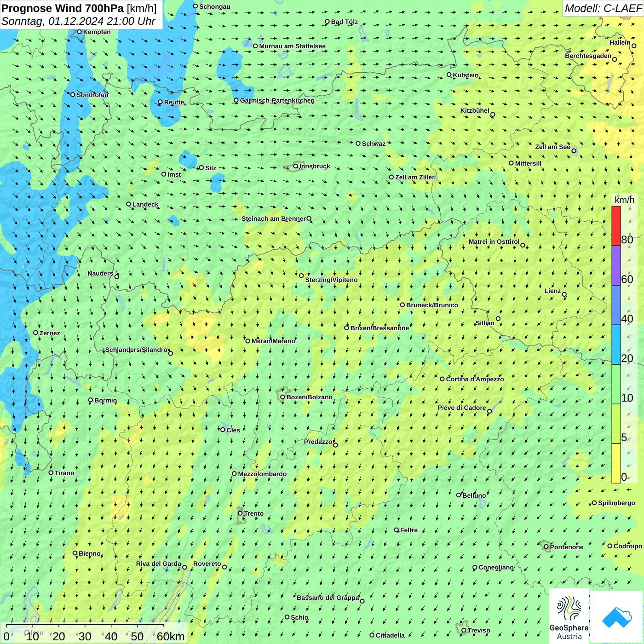Click the 'Modell: C-LAEF' label
Image resolution: width=644 pixels, height=644 pixels.
(603, 8)
